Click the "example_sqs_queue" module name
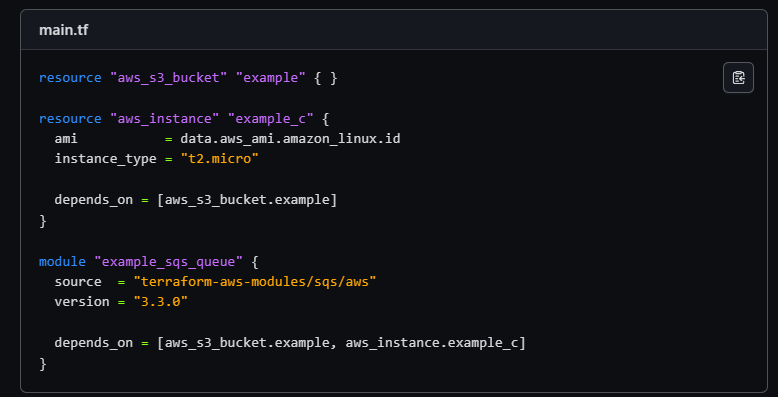 pos(168,262)
